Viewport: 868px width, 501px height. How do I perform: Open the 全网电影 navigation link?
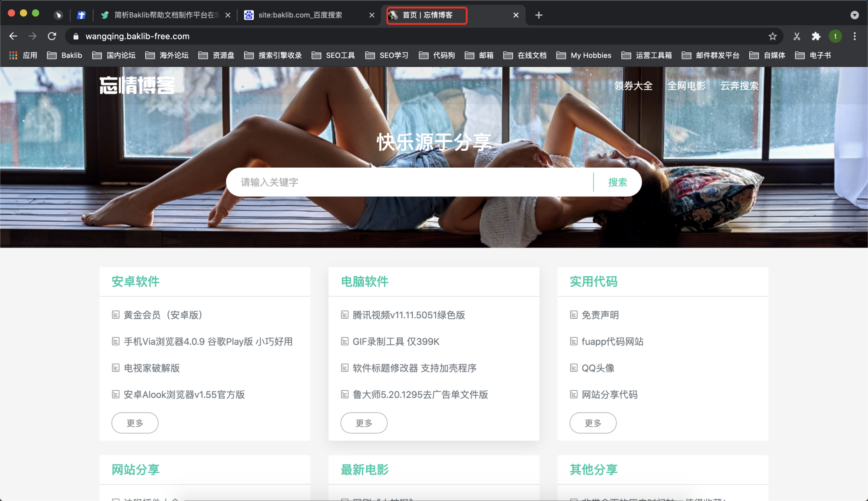tap(686, 86)
